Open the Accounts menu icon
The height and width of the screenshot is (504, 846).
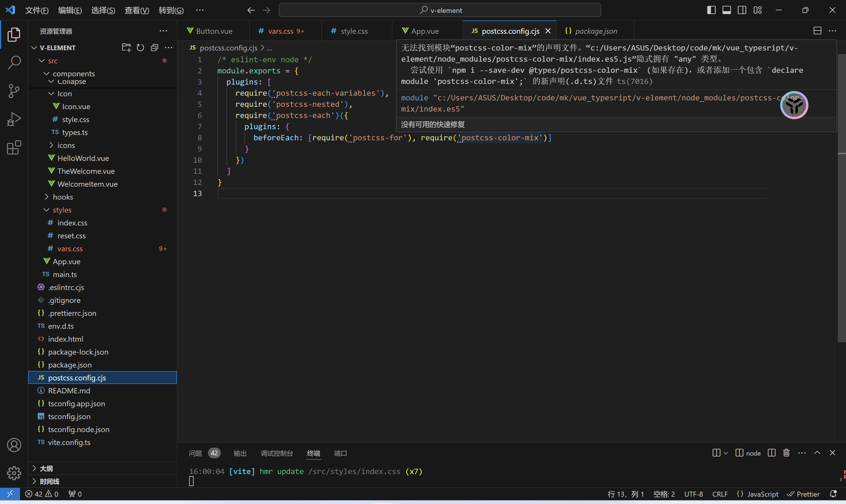(14, 445)
